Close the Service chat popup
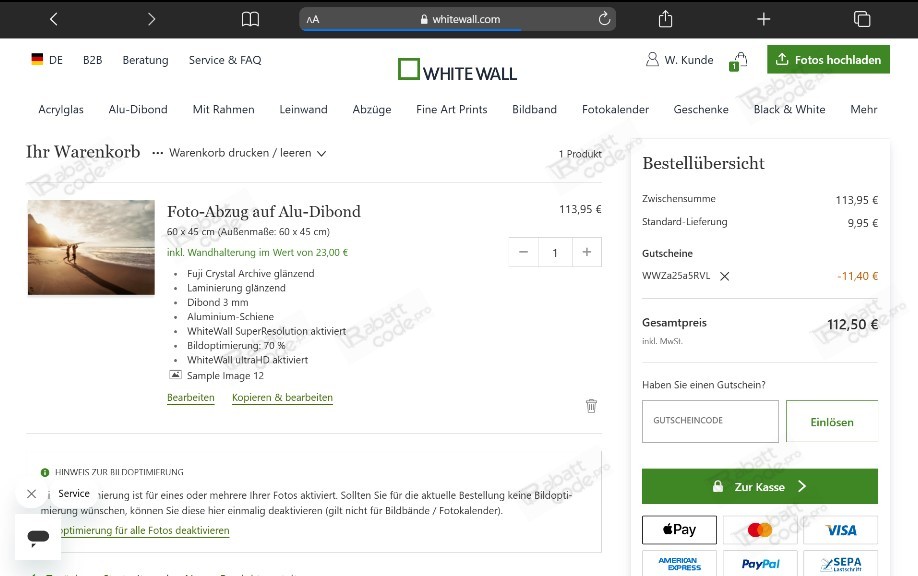 pyautogui.click(x=32, y=494)
